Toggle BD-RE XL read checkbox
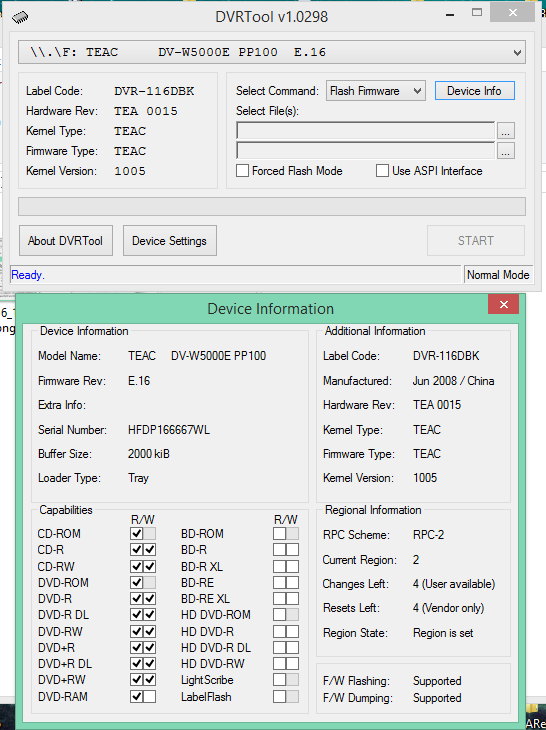546x730 pixels. coord(279,599)
